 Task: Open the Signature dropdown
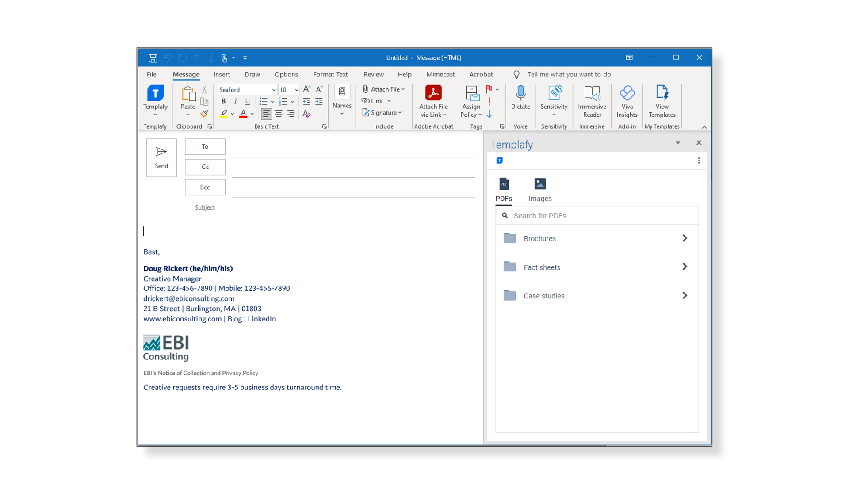(x=382, y=113)
